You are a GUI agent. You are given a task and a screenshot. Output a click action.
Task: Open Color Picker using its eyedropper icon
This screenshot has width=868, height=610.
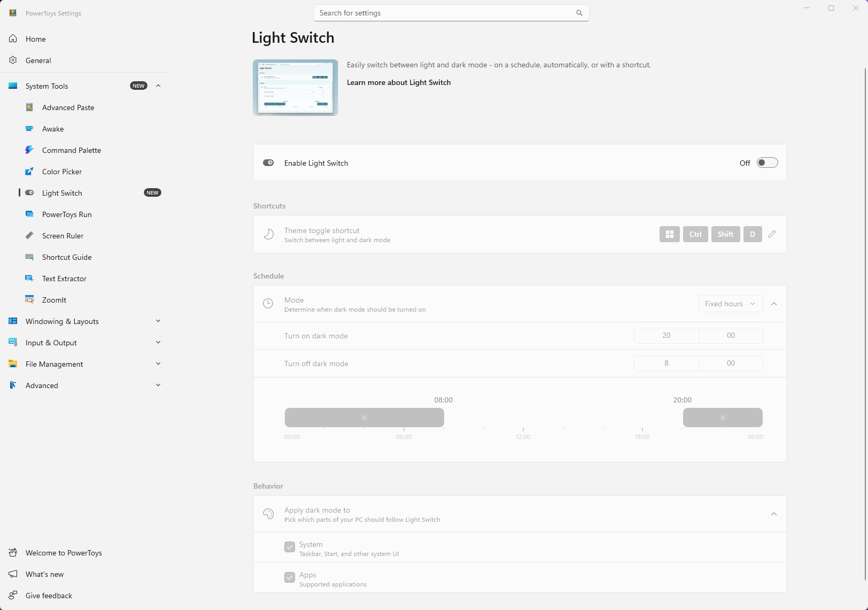(x=29, y=172)
